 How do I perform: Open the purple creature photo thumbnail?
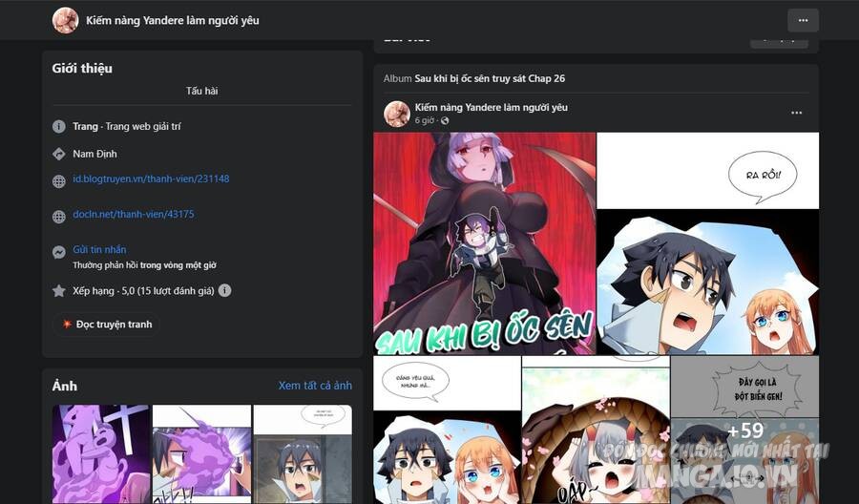(100, 454)
